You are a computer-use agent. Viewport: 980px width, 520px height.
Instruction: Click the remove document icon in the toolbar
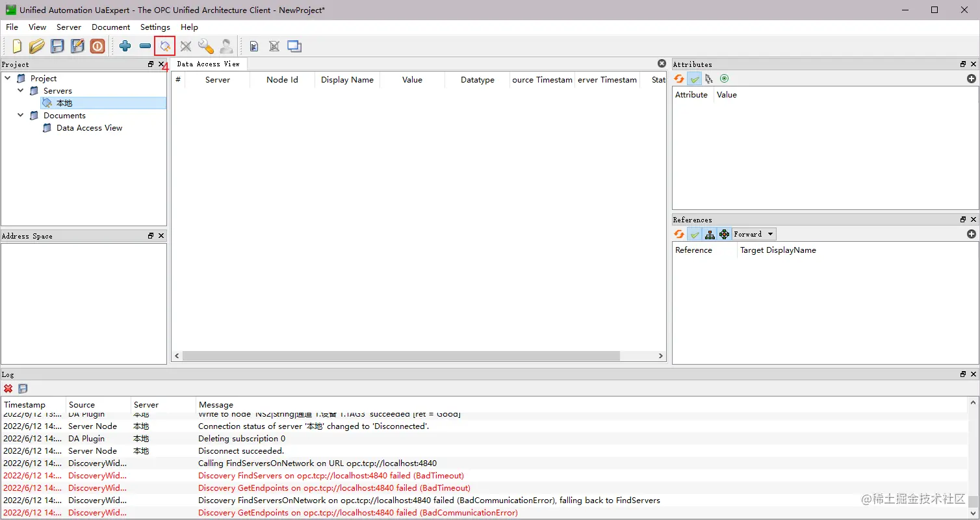pyautogui.click(x=274, y=46)
